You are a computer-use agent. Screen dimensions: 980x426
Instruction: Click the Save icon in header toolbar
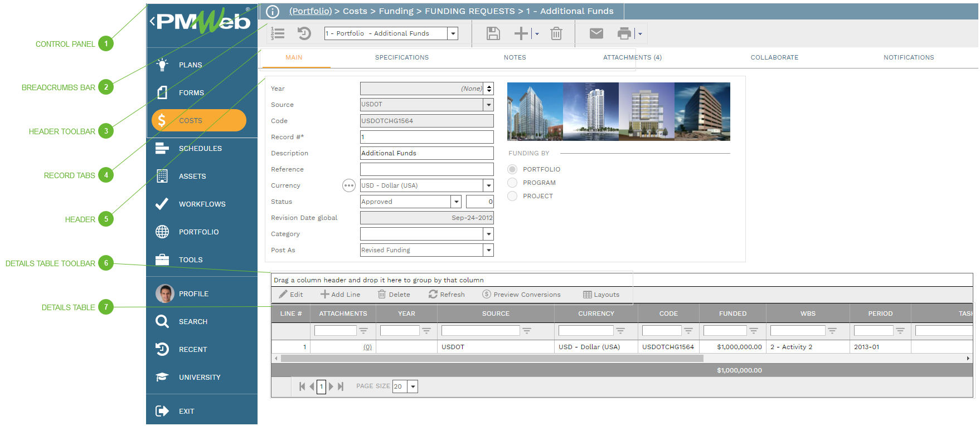coord(493,33)
